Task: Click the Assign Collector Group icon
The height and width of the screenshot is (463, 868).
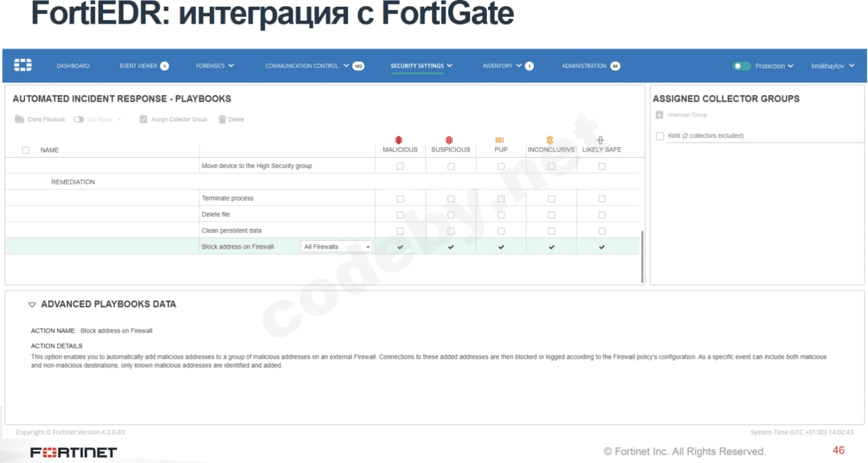Action: [143, 119]
